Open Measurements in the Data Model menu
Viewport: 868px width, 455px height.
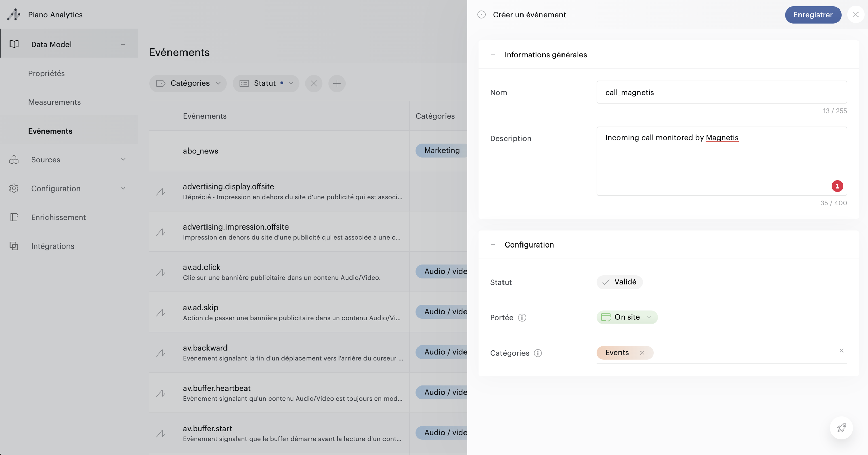[x=55, y=102]
